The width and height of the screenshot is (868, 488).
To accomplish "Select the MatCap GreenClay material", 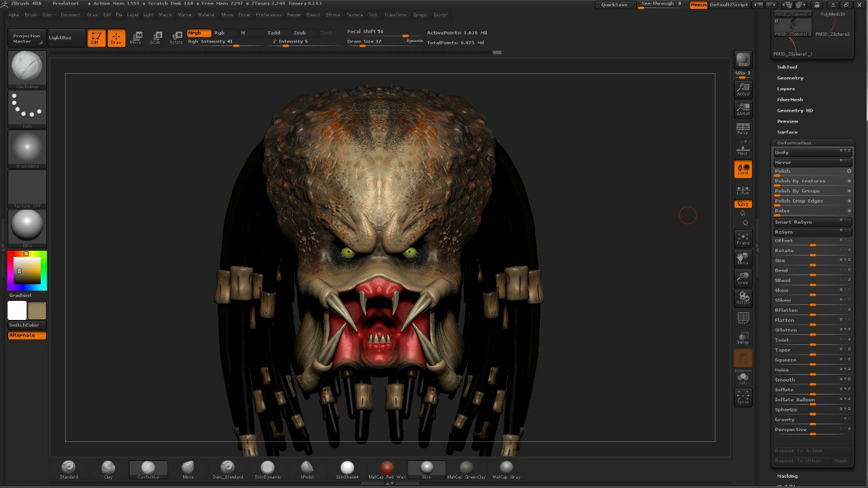I will pyautogui.click(x=467, y=470).
